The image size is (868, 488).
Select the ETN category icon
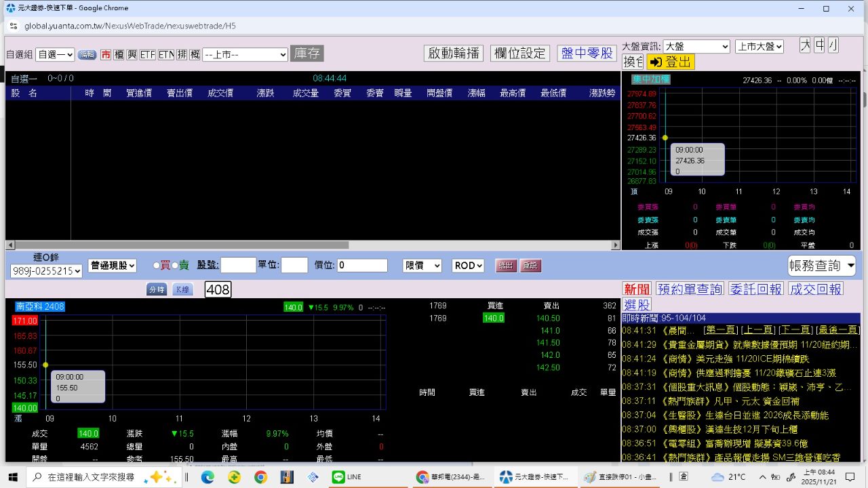[x=166, y=55]
